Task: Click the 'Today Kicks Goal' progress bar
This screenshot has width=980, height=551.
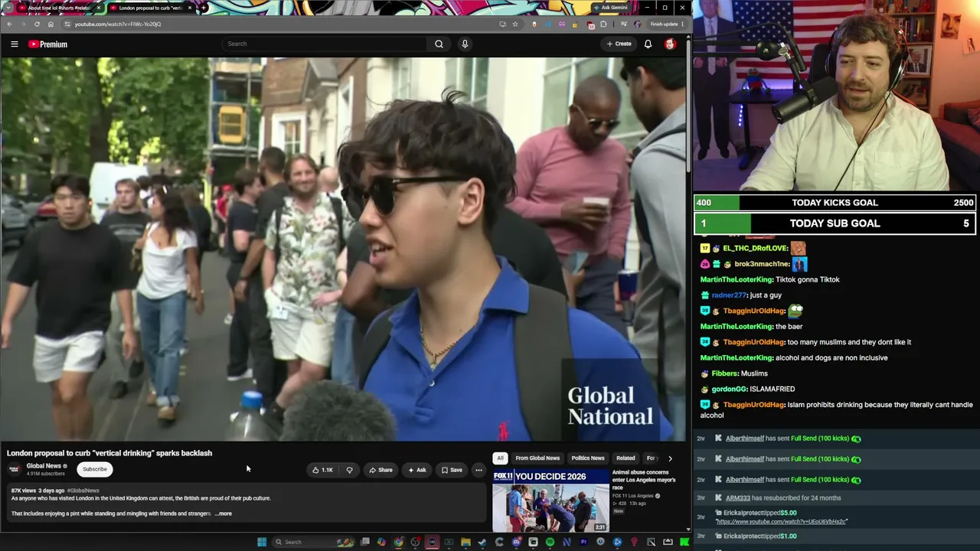Action: click(835, 203)
